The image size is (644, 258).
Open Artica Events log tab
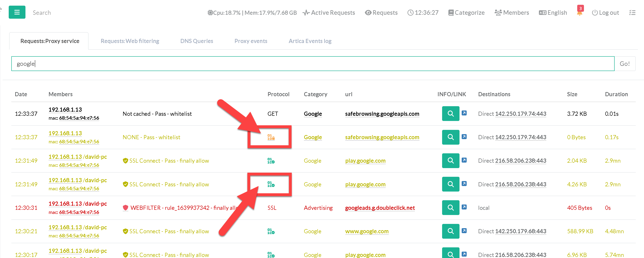point(310,41)
